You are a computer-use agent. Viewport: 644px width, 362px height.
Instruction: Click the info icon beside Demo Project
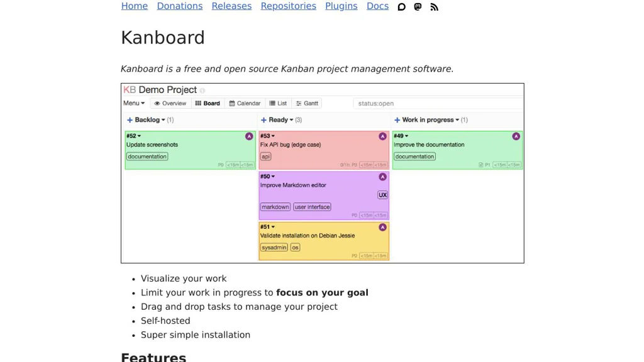[x=203, y=90]
